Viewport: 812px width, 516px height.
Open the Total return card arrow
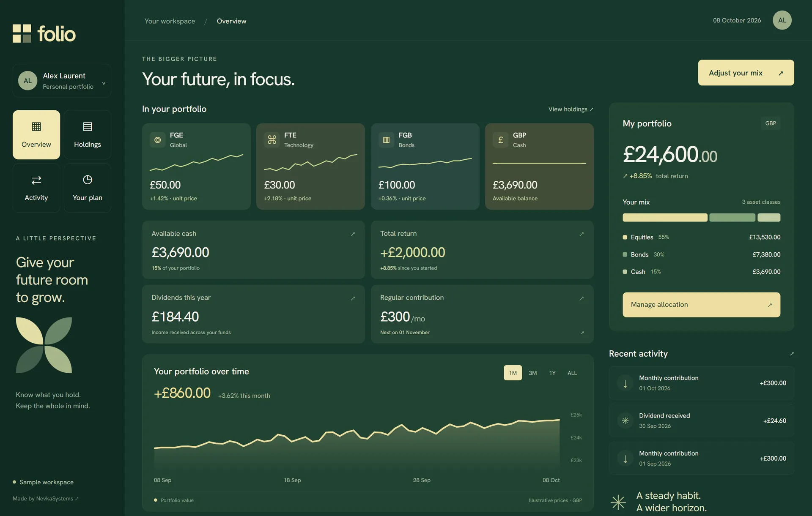[x=582, y=234]
